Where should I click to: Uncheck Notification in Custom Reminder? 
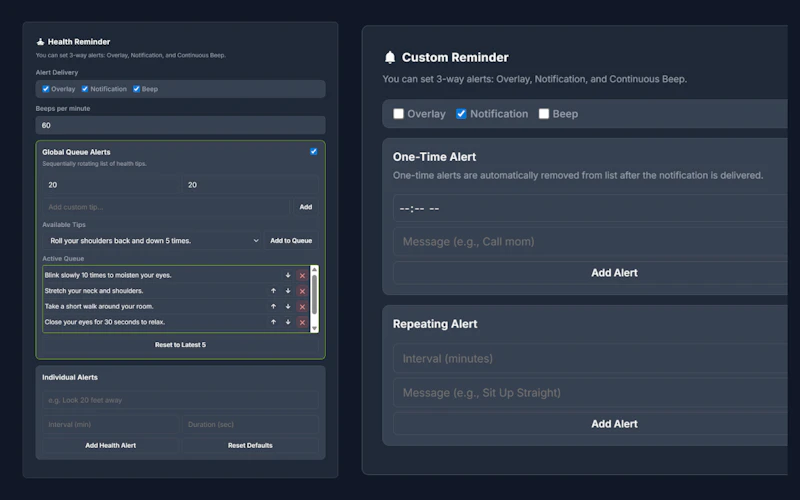click(461, 114)
